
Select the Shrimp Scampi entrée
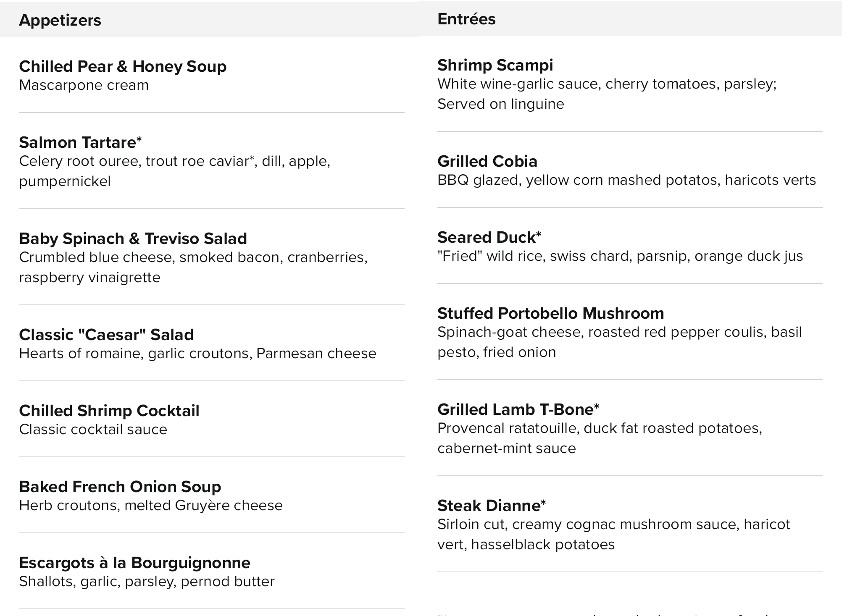point(495,65)
